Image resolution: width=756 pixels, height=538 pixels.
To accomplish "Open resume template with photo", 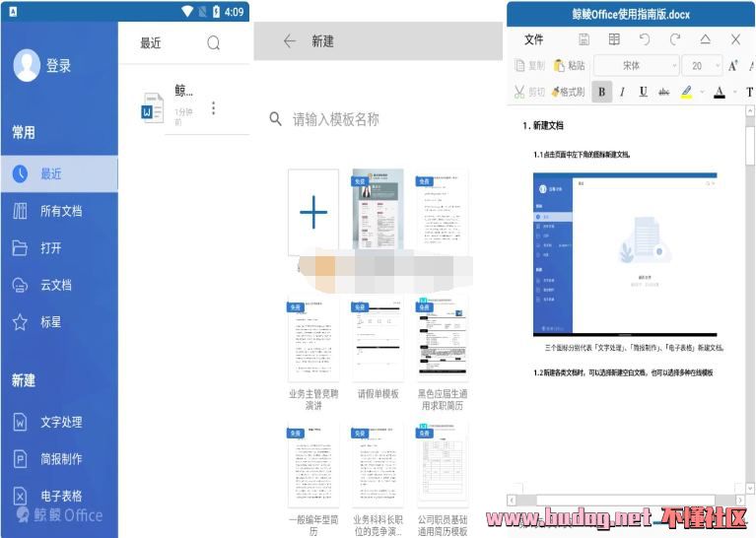I will [378, 209].
